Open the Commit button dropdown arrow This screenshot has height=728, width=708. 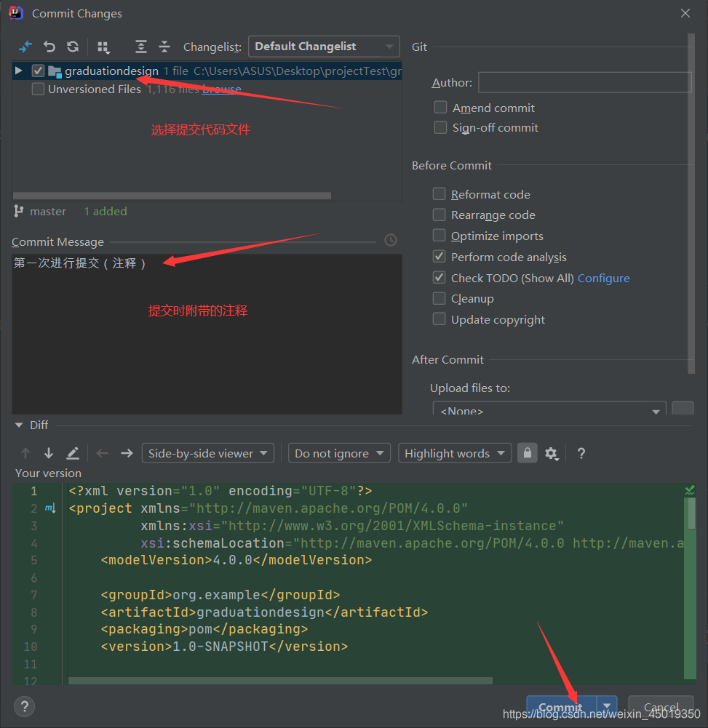(x=607, y=705)
